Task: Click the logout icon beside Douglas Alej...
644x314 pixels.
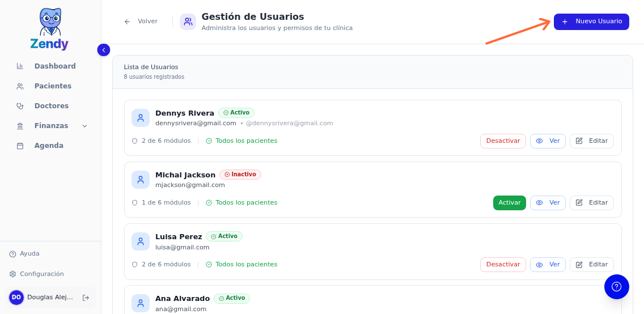Action: click(86, 298)
